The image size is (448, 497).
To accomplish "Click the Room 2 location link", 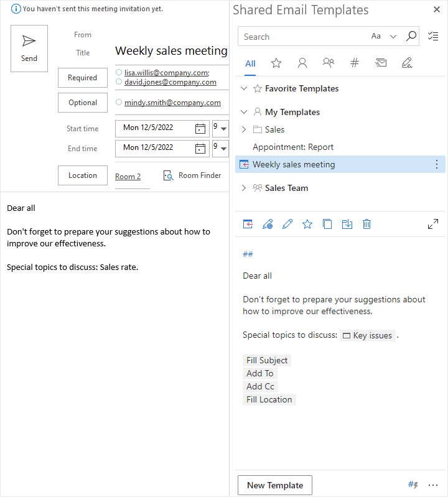I will pyautogui.click(x=128, y=177).
